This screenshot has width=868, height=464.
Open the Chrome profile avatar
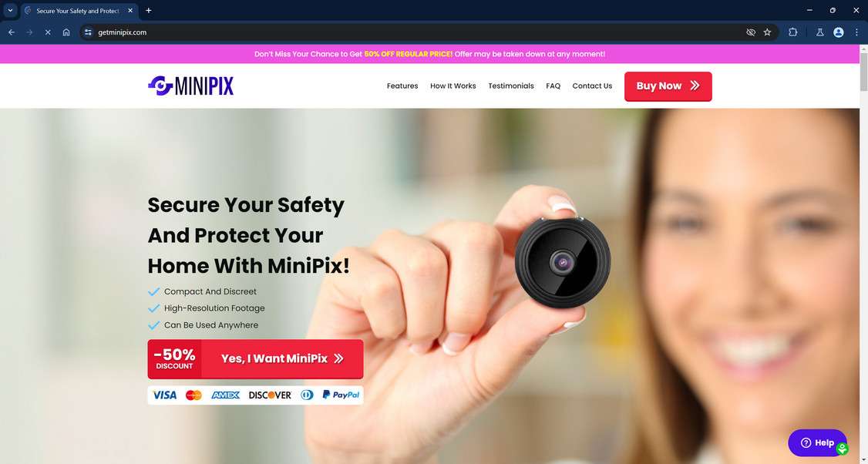click(839, 32)
